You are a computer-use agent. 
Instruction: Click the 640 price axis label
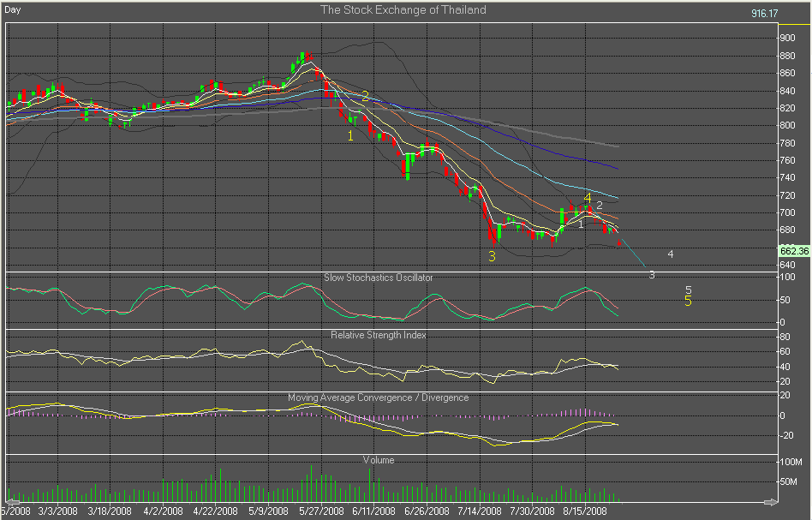(788, 265)
